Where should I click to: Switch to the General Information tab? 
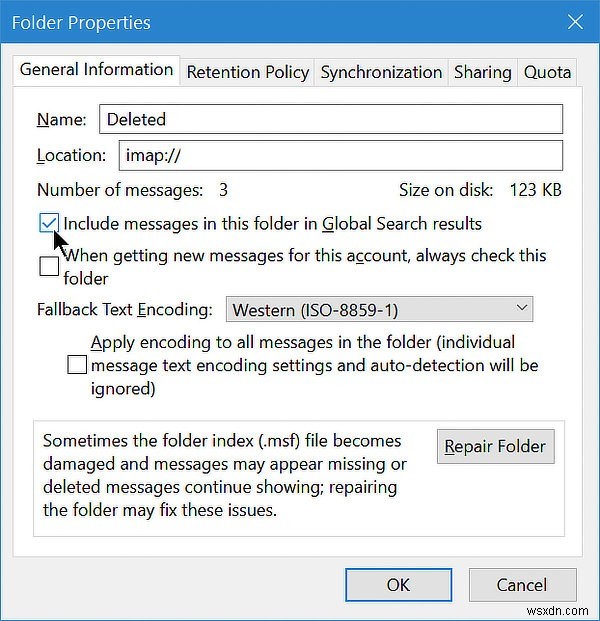click(x=96, y=70)
